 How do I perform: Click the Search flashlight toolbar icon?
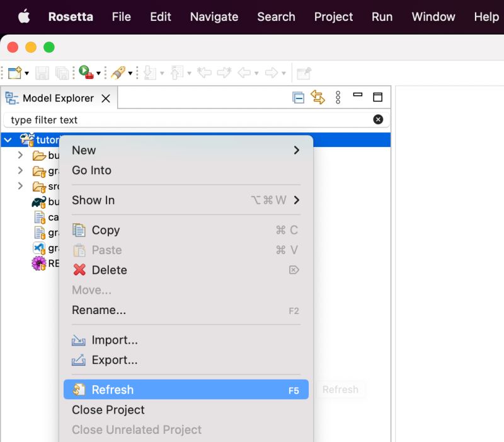click(118, 73)
